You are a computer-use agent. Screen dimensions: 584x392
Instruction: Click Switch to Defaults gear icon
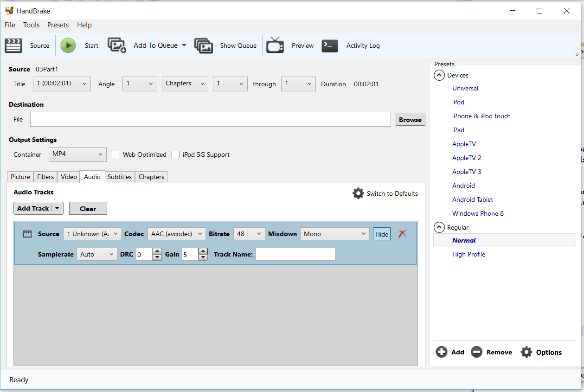tap(358, 193)
